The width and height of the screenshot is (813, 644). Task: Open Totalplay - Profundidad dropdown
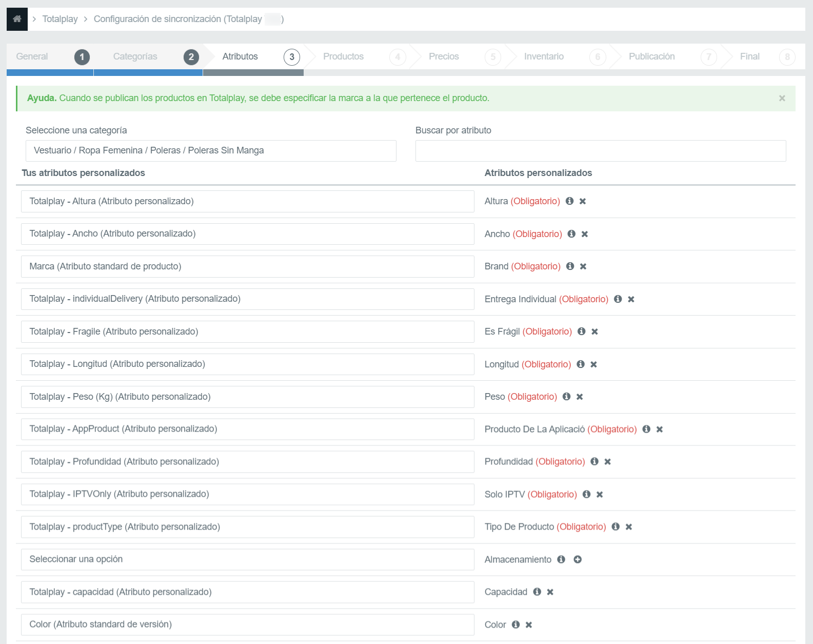[x=248, y=462]
